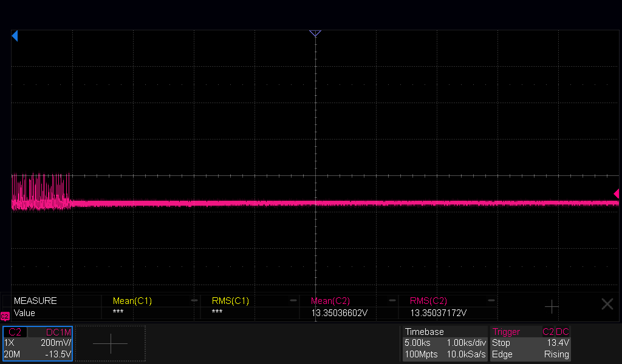Open the C2 channel settings box
The width and height of the screenshot is (622, 364).
click(38, 343)
